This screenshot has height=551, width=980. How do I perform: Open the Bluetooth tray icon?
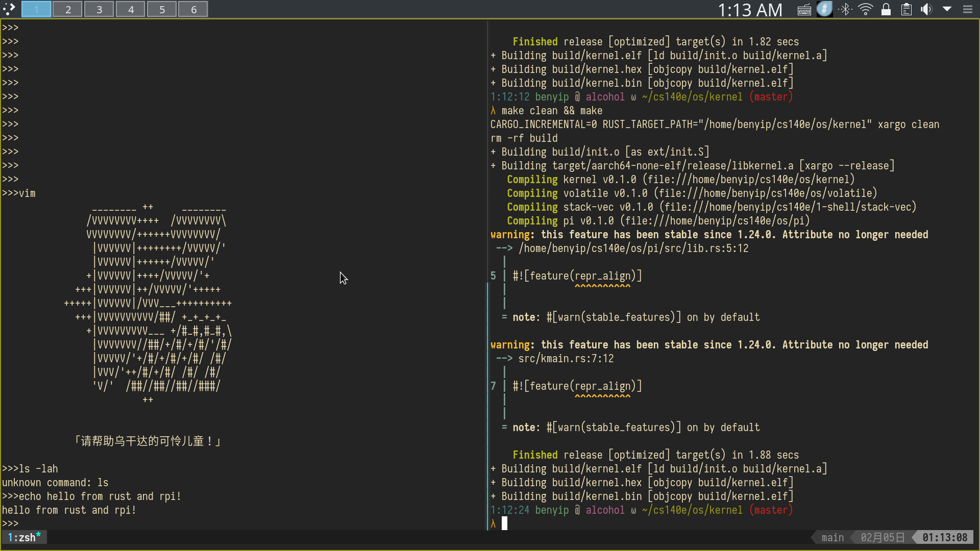(845, 9)
